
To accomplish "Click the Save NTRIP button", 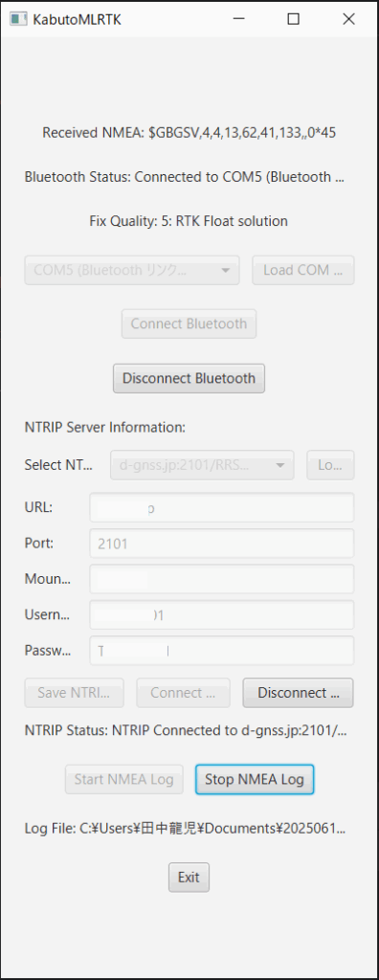I will pos(75,693).
